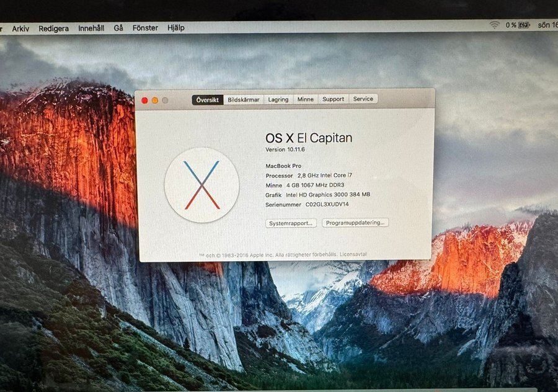Expand the Innehåll menu
This screenshot has height=392, width=558.
point(91,28)
